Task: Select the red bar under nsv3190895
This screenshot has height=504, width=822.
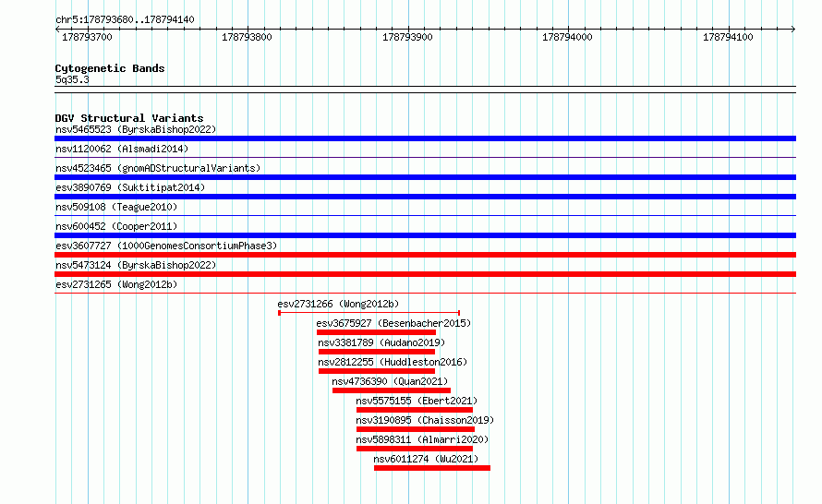Action: (x=416, y=429)
